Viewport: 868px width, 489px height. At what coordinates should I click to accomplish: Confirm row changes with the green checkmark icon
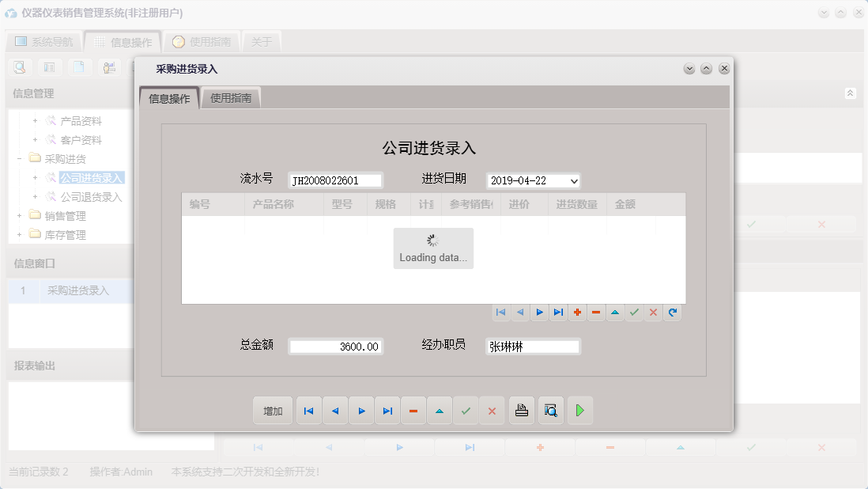634,313
